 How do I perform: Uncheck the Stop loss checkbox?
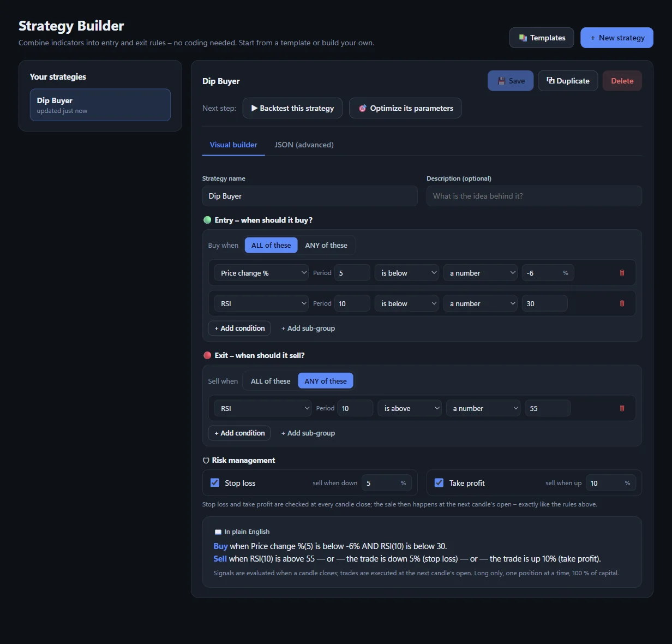pyautogui.click(x=215, y=482)
